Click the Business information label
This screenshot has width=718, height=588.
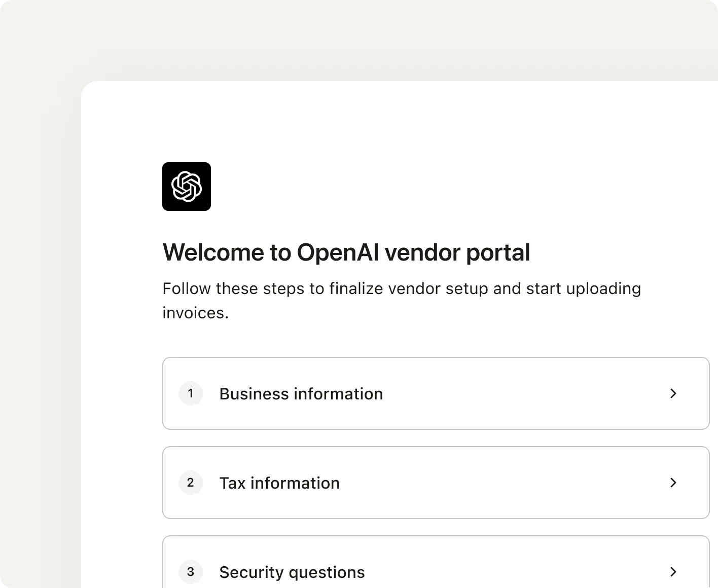coord(301,393)
